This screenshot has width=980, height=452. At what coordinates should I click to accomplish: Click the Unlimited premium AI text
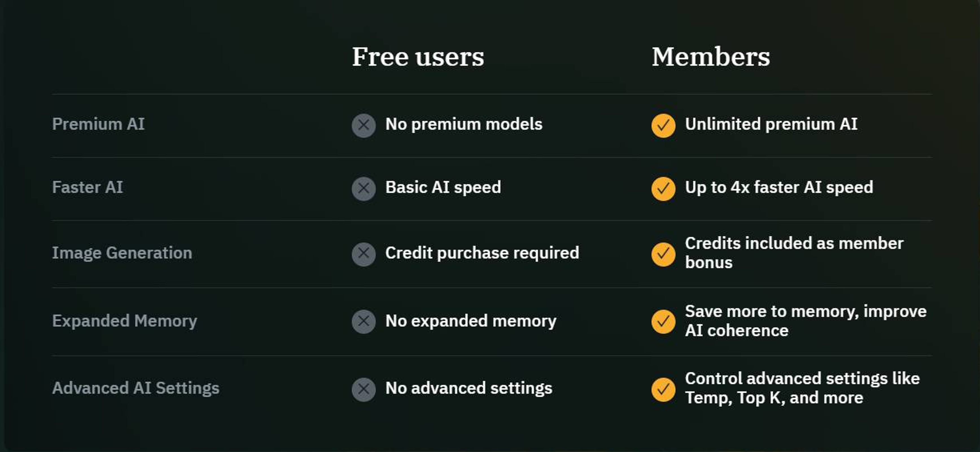point(771,124)
